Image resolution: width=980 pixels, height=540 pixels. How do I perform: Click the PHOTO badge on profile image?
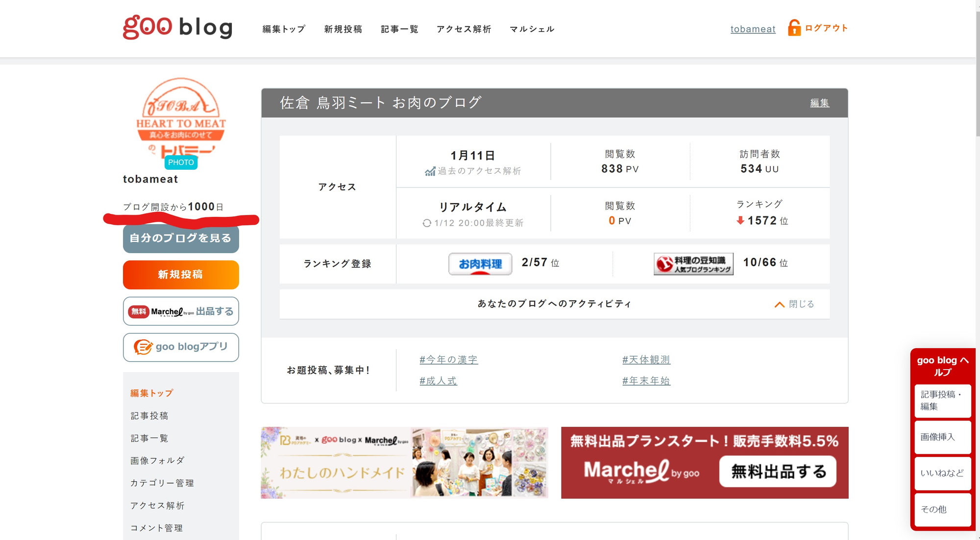(x=181, y=163)
